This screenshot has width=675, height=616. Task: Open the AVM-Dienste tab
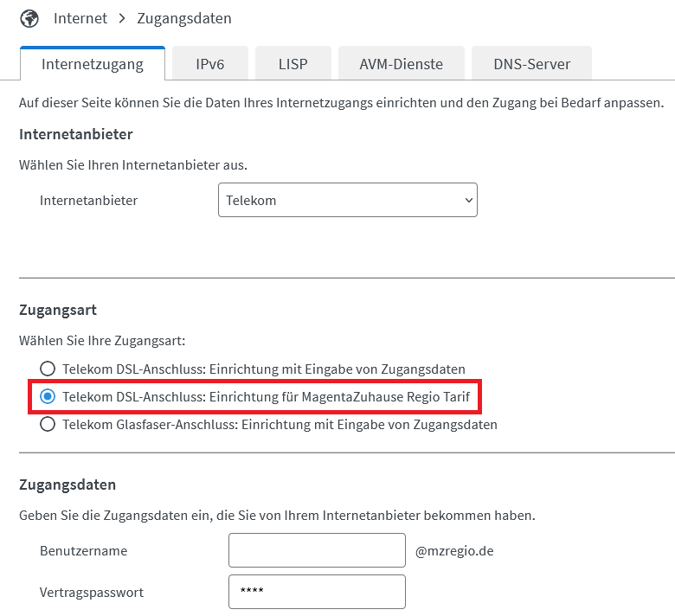pos(402,64)
